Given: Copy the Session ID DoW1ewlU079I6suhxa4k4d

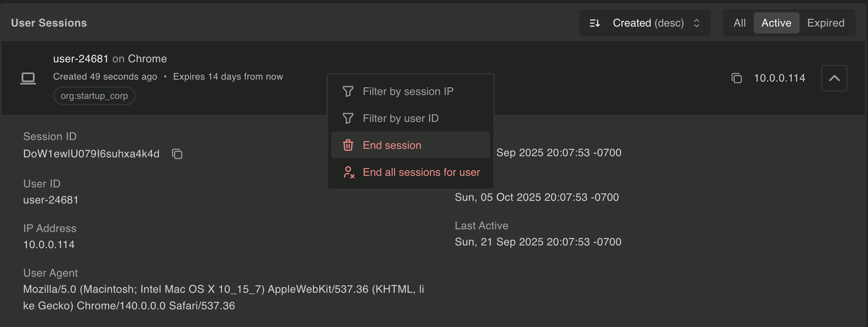Looking at the screenshot, I should (177, 154).
